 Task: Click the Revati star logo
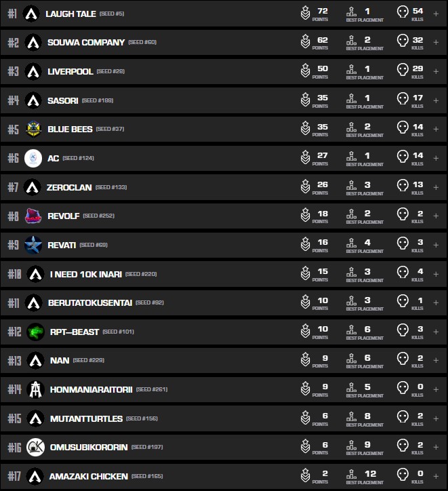point(33,245)
